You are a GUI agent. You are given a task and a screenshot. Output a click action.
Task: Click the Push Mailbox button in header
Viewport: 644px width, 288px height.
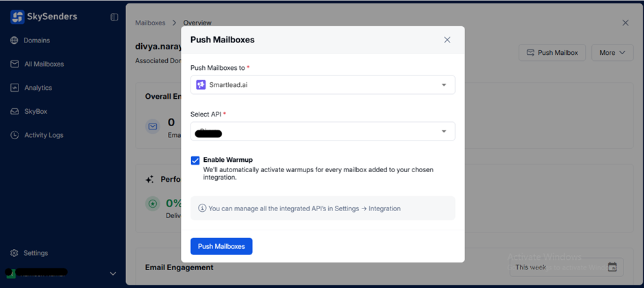[552, 53]
